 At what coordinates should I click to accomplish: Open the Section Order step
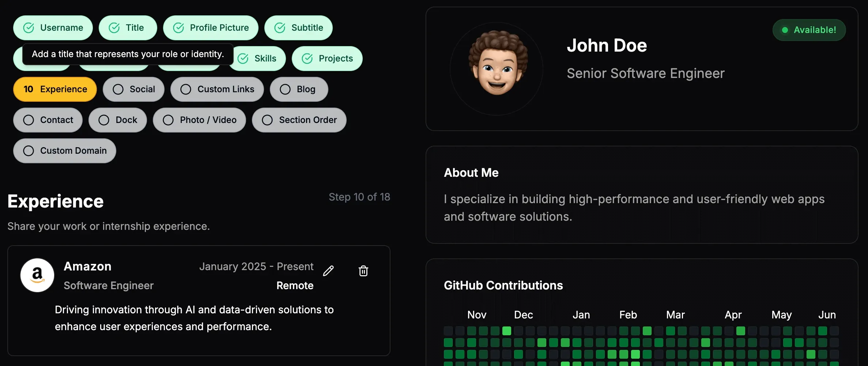click(x=299, y=120)
